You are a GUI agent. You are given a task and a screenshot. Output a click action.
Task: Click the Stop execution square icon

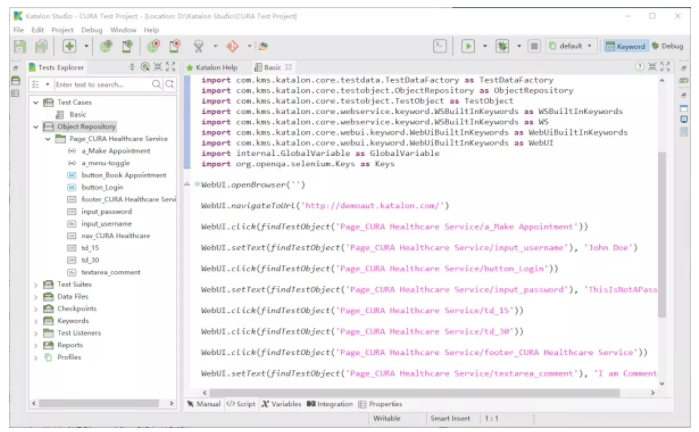coord(534,46)
